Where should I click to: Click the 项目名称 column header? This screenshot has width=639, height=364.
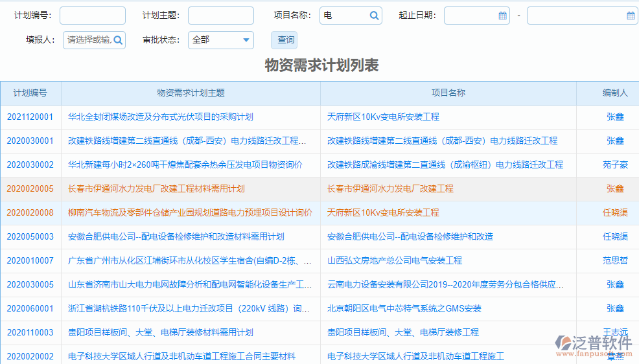coord(448,93)
